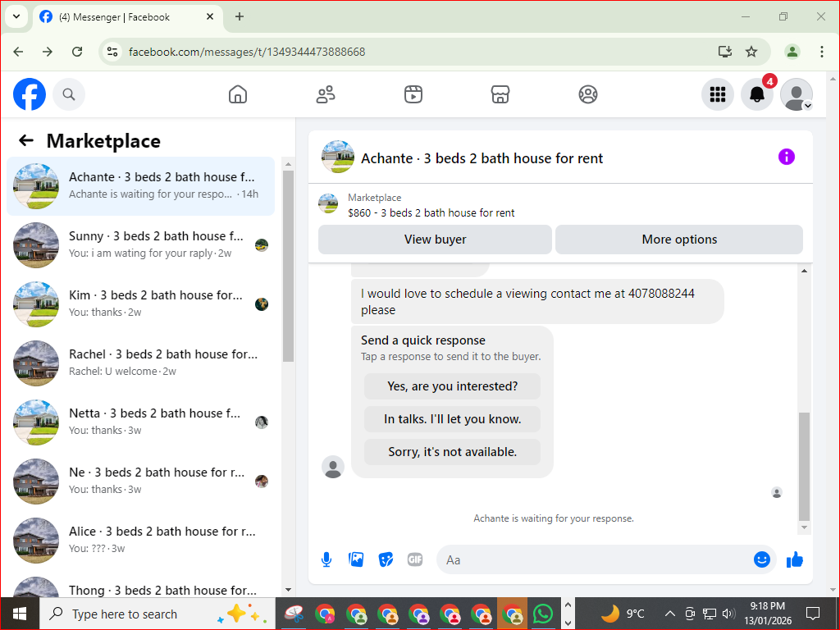The height and width of the screenshot is (630, 840).
Task: Click the sender avatar beside quick responses
Action: [x=333, y=467]
